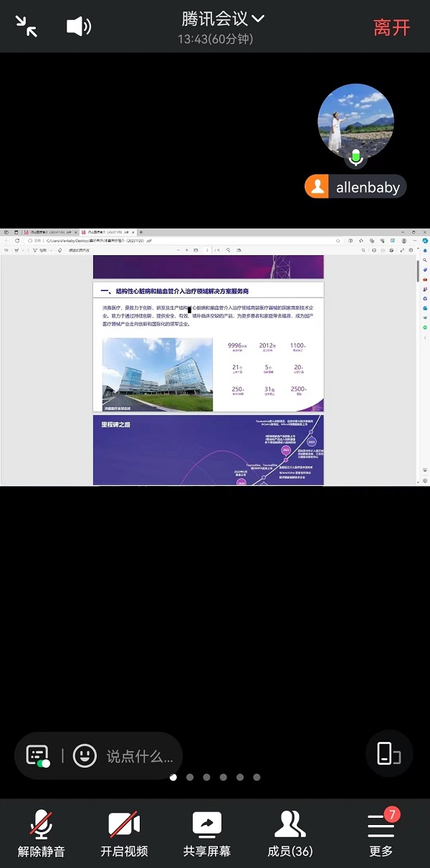Leave the meeting via 离开

click(x=391, y=27)
